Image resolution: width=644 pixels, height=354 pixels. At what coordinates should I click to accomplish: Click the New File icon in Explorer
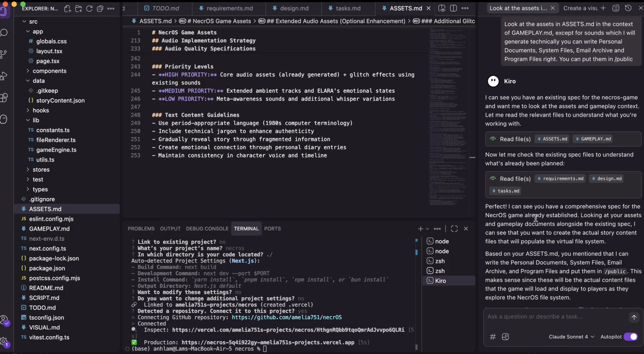(x=68, y=9)
